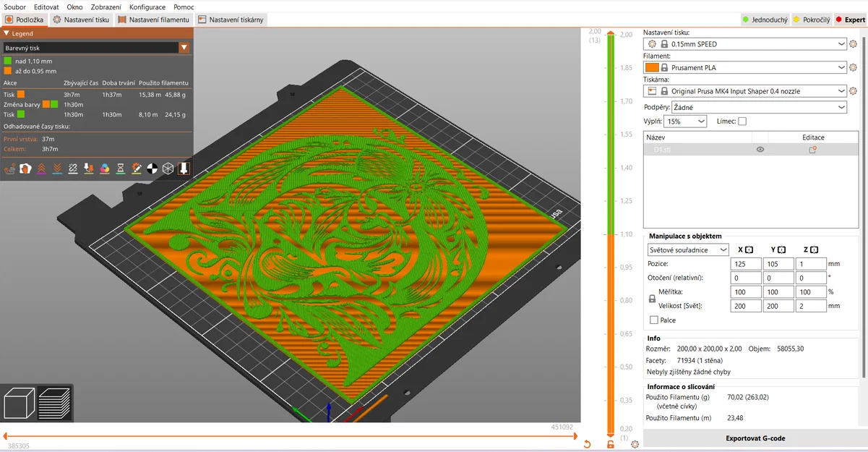This screenshot has height=452, width=868.
Task: Select Jednoduchý mode
Action: click(x=765, y=20)
